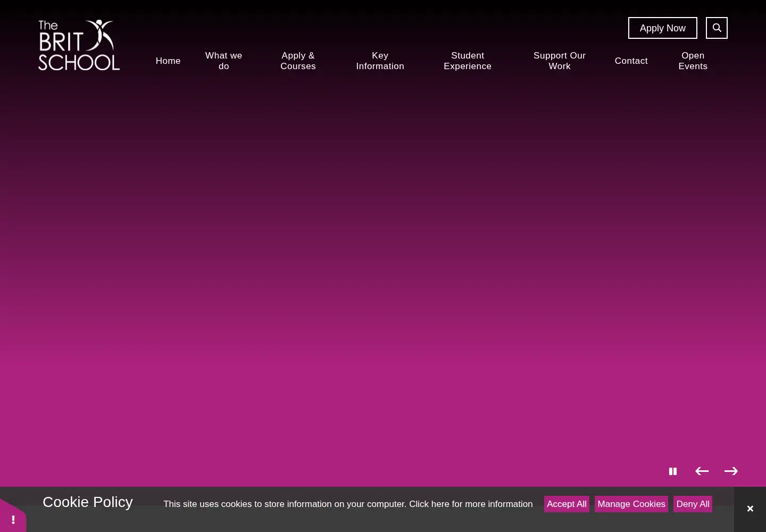Click the cookie more information link

pos(471,504)
